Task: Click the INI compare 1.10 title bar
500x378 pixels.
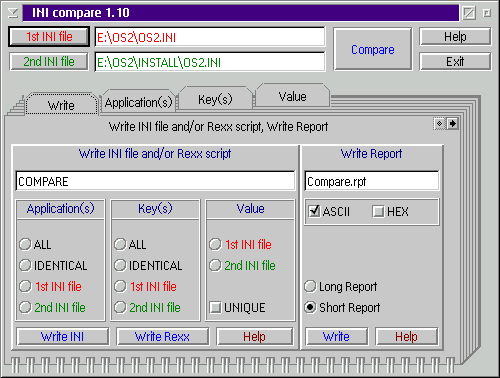Action: click(x=241, y=13)
